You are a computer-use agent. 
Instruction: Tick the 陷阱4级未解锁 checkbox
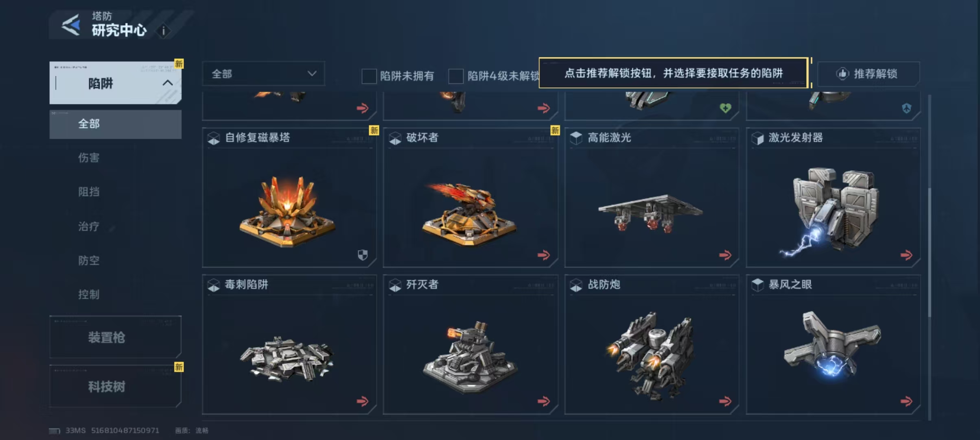456,76
